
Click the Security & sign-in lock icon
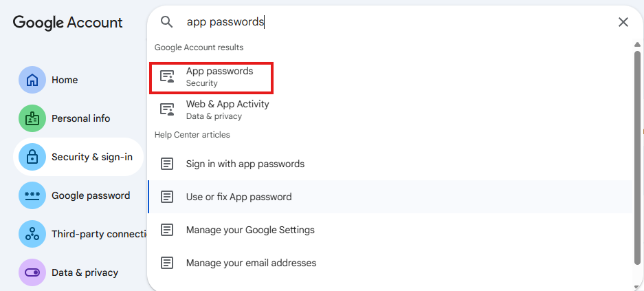(32, 157)
